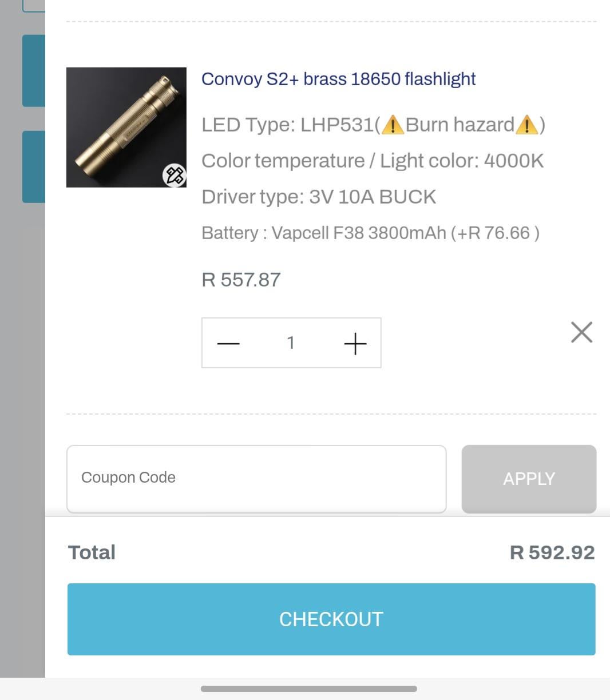
Task: Click the total amount R 592.92
Action: pos(552,552)
